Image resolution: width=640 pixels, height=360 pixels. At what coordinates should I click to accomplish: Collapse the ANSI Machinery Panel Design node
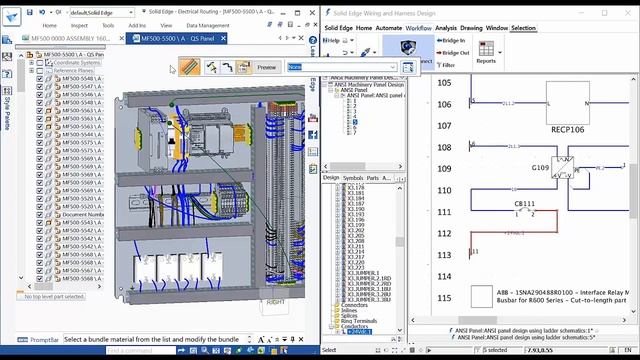[x=325, y=85]
